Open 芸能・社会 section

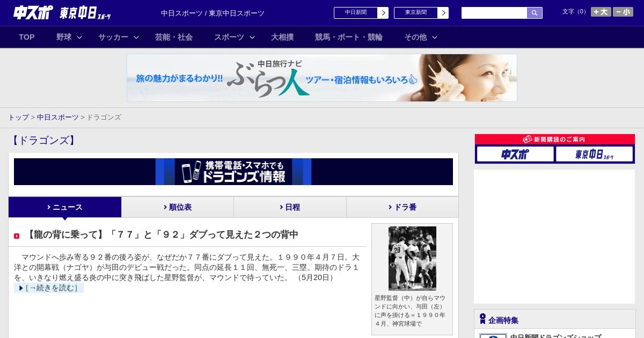(x=174, y=37)
